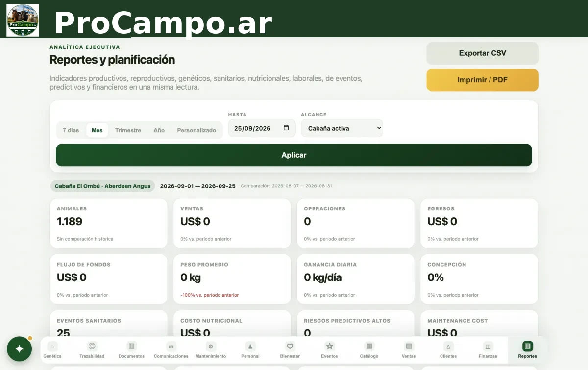The height and width of the screenshot is (370, 588).
Task: Select the Reportes icon in bottom navigation
Action: pyautogui.click(x=528, y=346)
